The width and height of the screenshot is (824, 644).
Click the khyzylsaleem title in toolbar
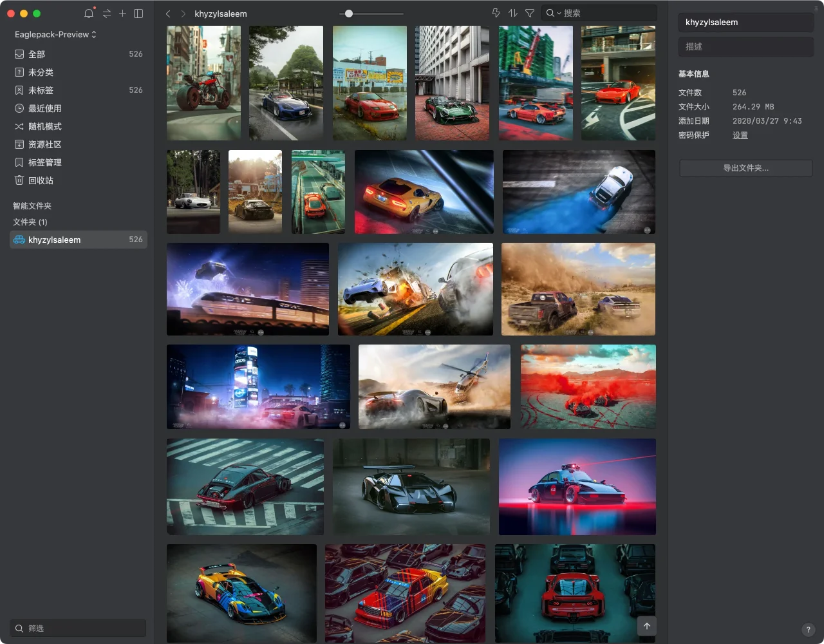(x=221, y=14)
